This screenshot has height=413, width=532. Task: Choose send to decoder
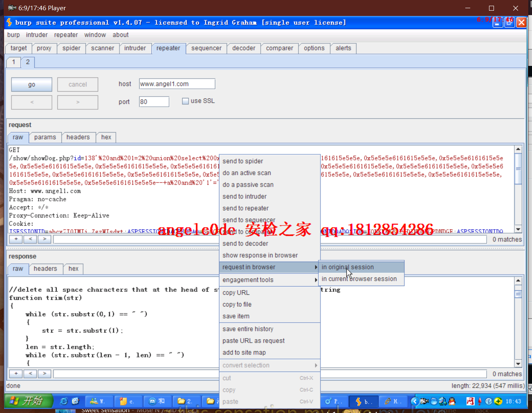pos(270,244)
